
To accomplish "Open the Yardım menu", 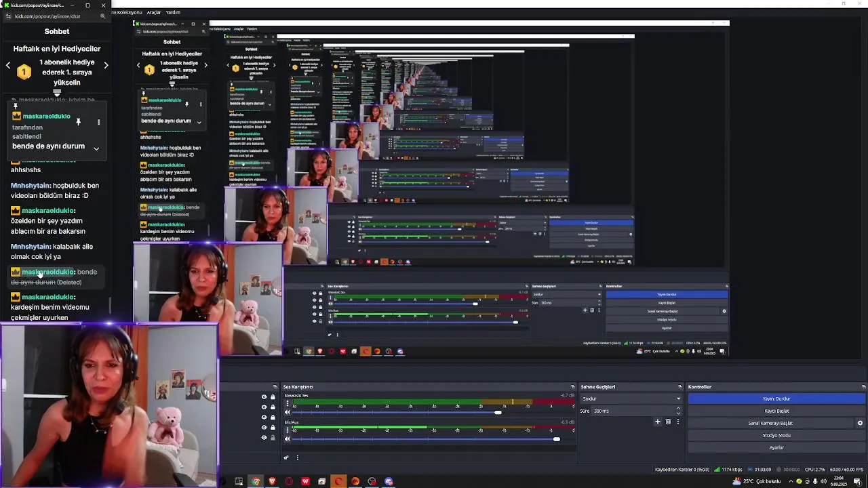I will click(x=173, y=12).
